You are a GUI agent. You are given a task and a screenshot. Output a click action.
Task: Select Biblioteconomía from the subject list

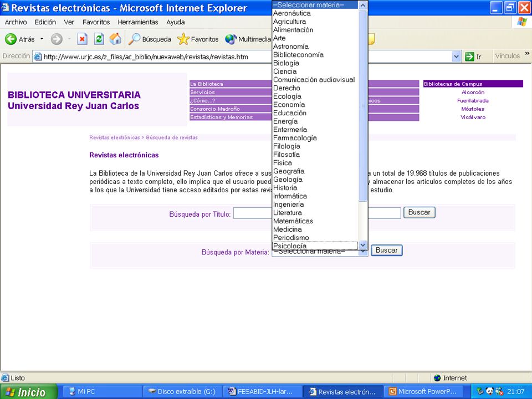click(315, 55)
